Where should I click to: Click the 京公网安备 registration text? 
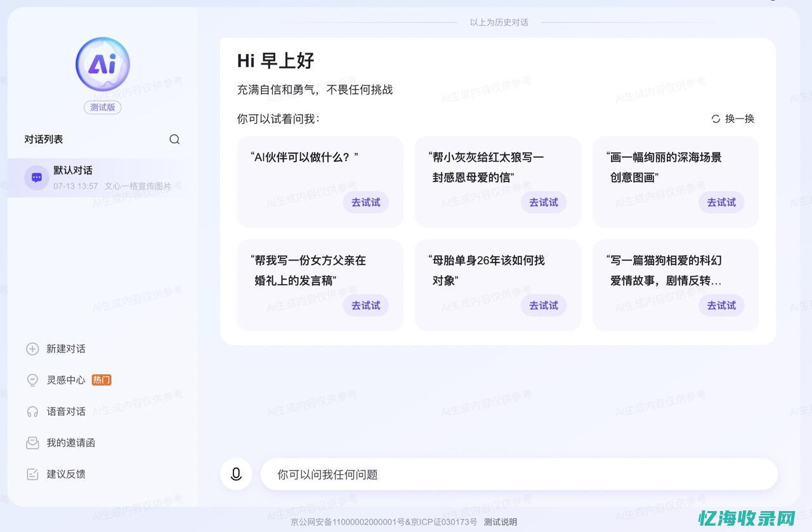[x=348, y=522]
